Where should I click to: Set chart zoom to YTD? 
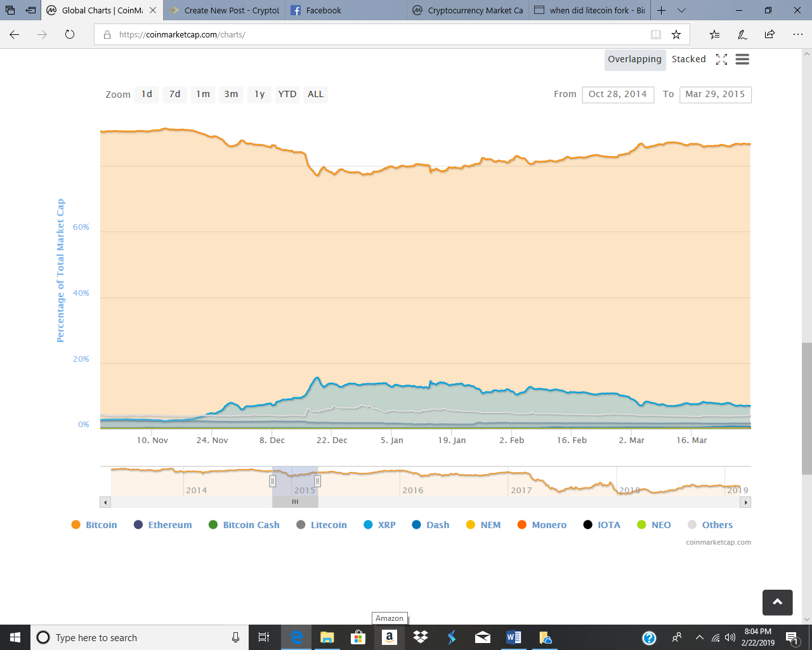coord(287,94)
